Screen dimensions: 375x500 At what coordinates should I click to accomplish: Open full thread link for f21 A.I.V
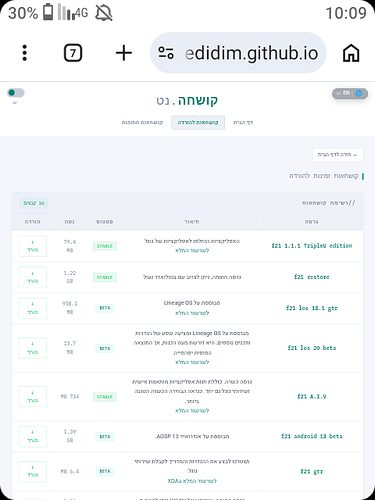click(192, 411)
